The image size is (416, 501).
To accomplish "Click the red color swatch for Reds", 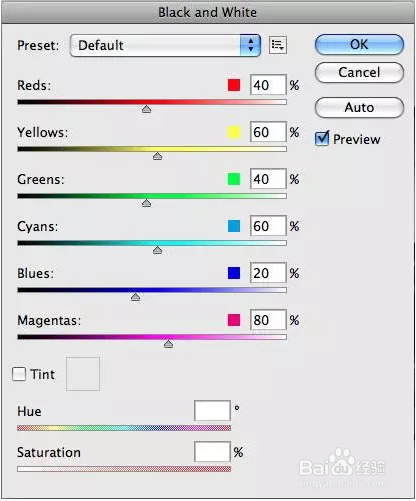I will (x=234, y=85).
